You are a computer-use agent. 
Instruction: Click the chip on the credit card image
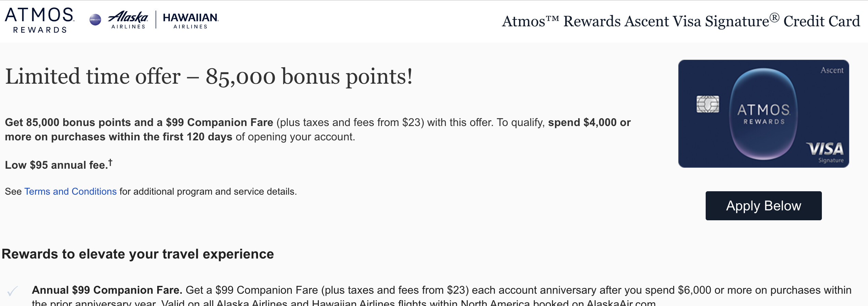707,104
